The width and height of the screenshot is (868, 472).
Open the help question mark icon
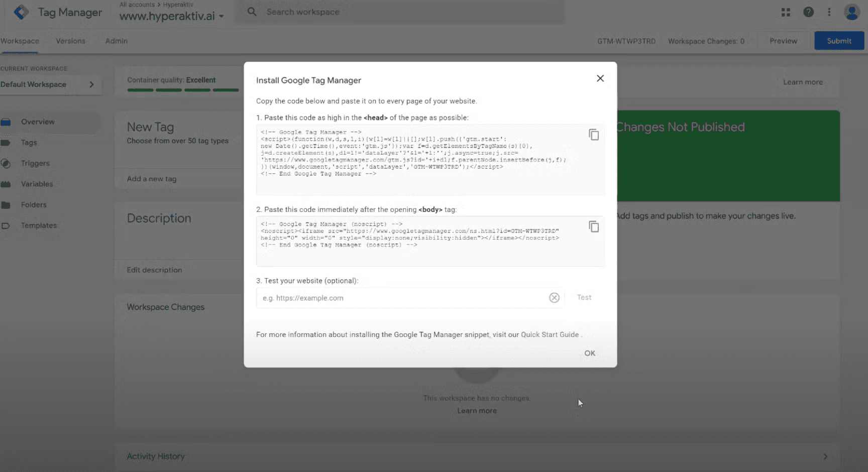tap(808, 12)
